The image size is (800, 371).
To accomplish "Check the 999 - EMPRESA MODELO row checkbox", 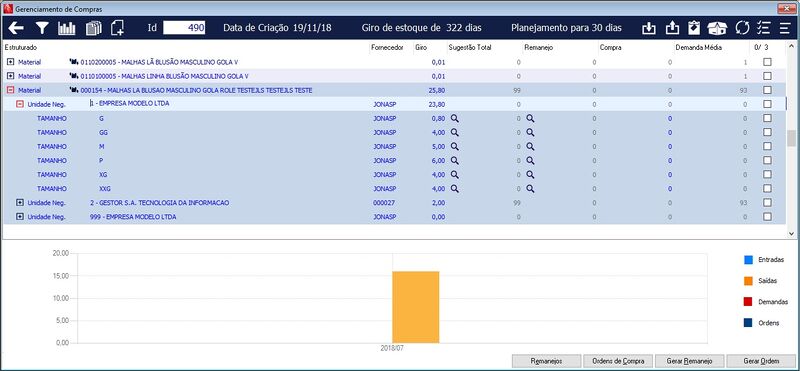I will tap(767, 217).
